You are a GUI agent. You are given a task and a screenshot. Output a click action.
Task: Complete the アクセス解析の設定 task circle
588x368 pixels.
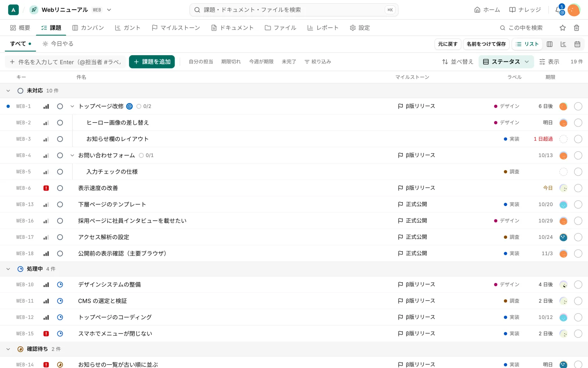tap(578, 237)
